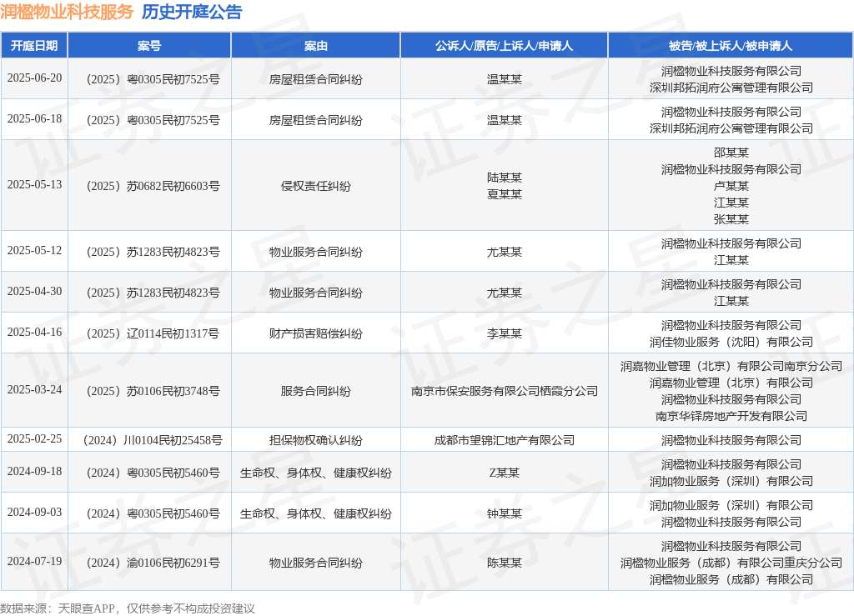Click the date cell 2025-05-12
The width and height of the screenshot is (854, 616).
[34, 250]
